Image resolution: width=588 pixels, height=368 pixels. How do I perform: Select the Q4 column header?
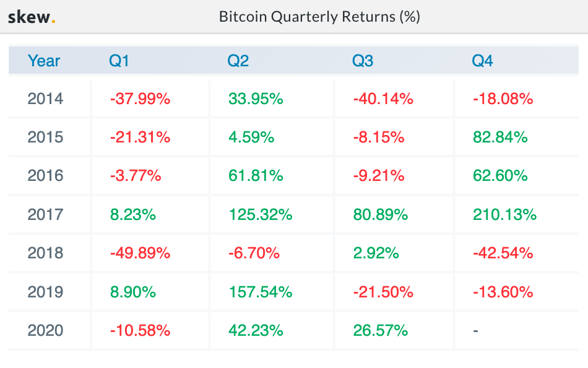click(x=483, y=61)
